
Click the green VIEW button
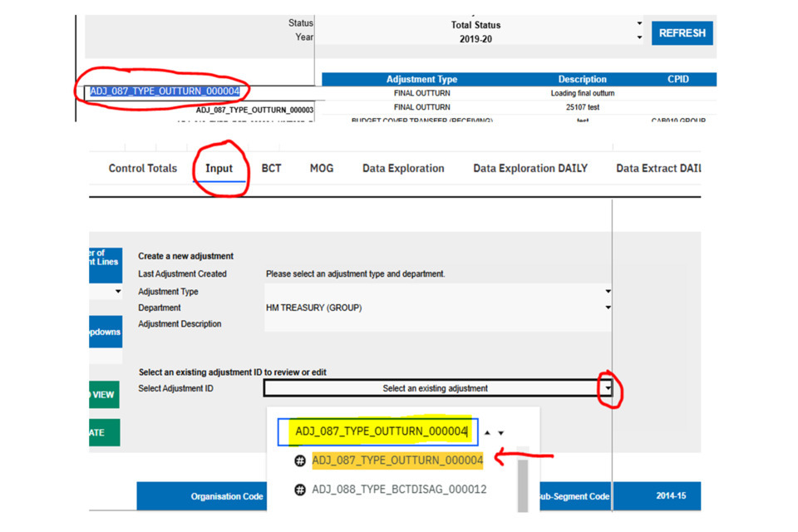click(103, 395)
